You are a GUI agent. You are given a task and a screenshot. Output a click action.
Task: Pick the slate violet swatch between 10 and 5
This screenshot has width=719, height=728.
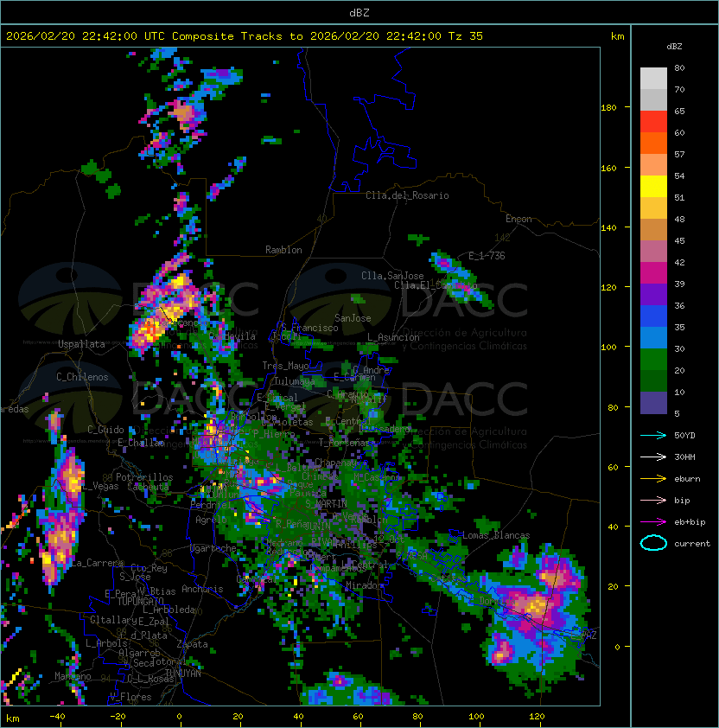[x=653, y=403]
